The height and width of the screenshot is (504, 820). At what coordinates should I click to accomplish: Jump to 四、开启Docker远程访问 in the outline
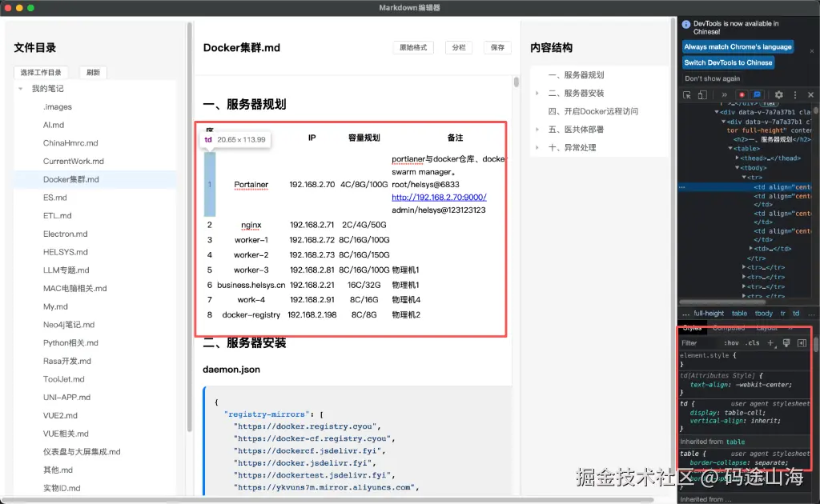[x=593, y=111]
